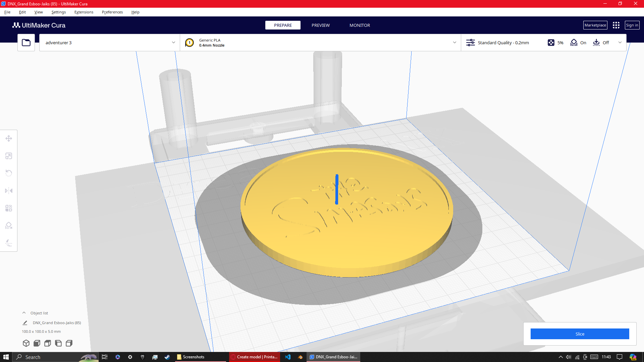Open the View menu

point(39,12)
